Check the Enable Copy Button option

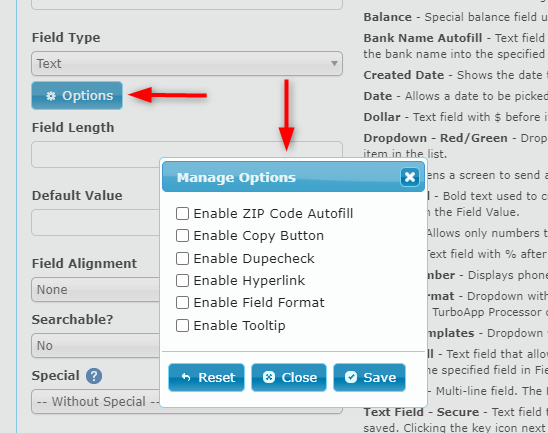click(x=182, y=236)
